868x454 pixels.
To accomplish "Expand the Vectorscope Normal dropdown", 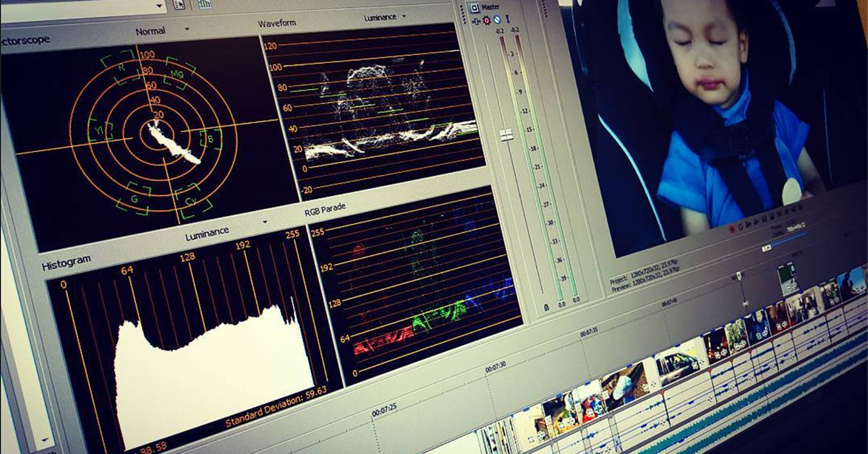I will 187,30.
